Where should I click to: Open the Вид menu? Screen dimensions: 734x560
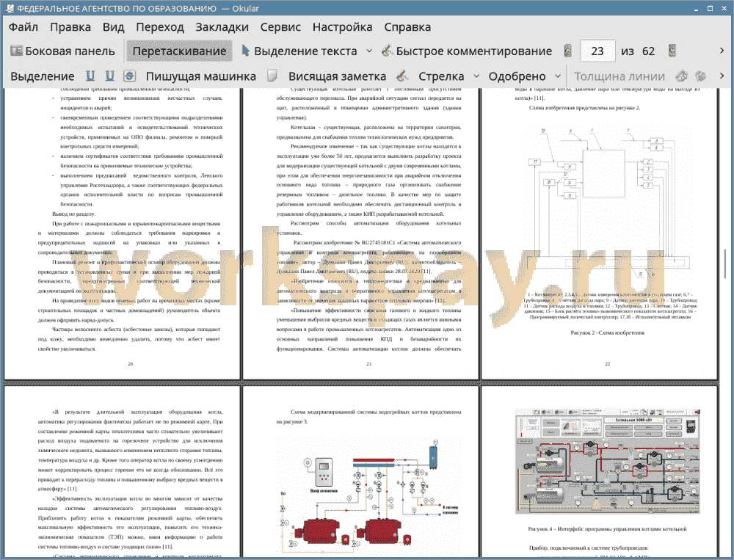pyautogui.click(x=113, y=27)
